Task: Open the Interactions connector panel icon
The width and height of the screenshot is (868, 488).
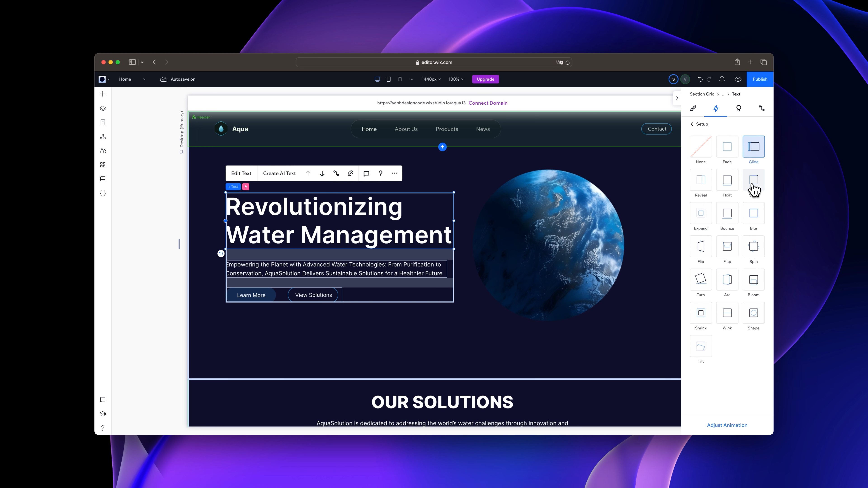Action: pyautogui.click(x=762, y=108)
